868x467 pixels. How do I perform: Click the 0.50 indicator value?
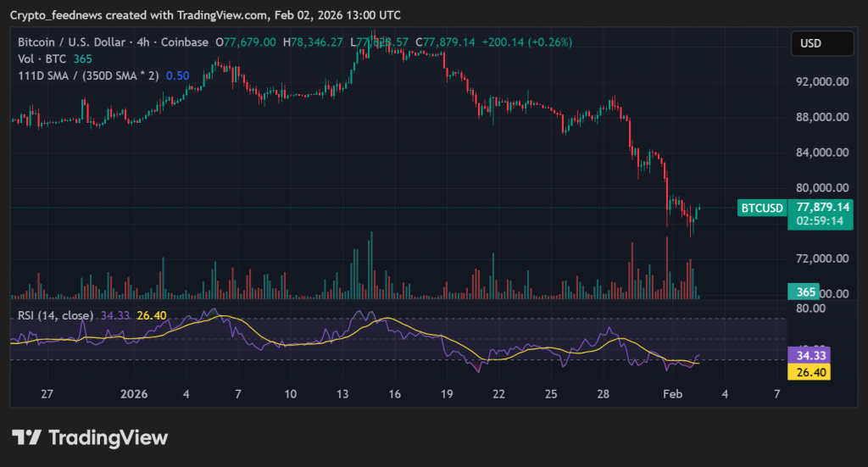pyautogui.click(x=178, y=75)
